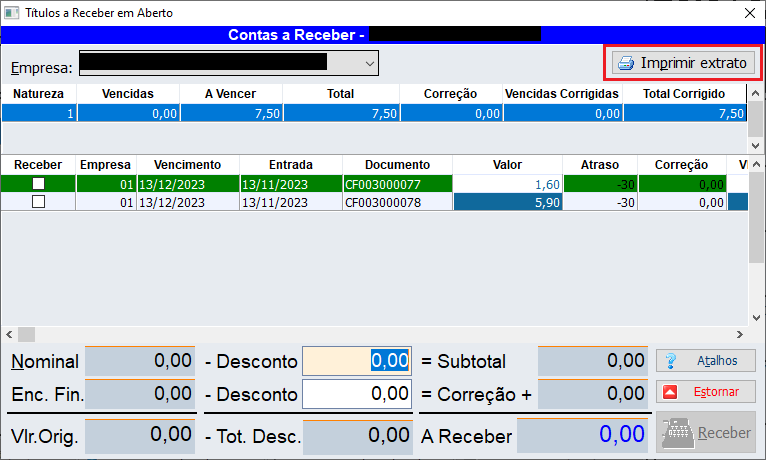Click the Enc. Fin. Desconto input field
The width and height of the screenshot is (766, 460).
pos(356,394)
